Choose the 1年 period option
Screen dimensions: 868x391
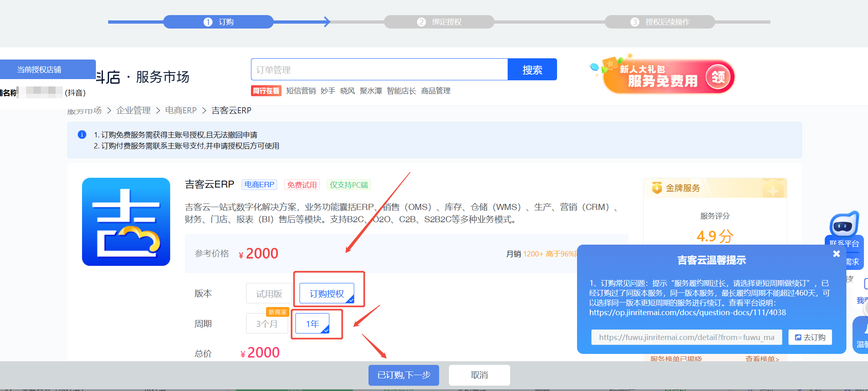(313, 324)
